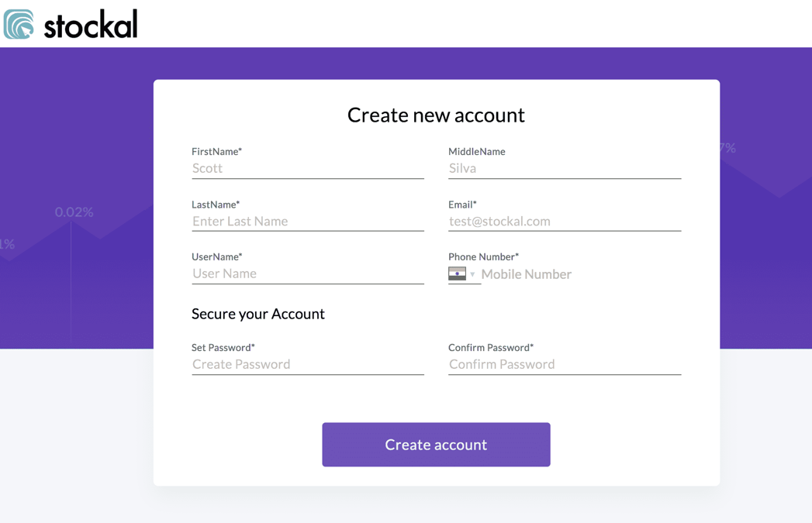
Task: Click the country flag icon
Action: [x=457, y=274]
